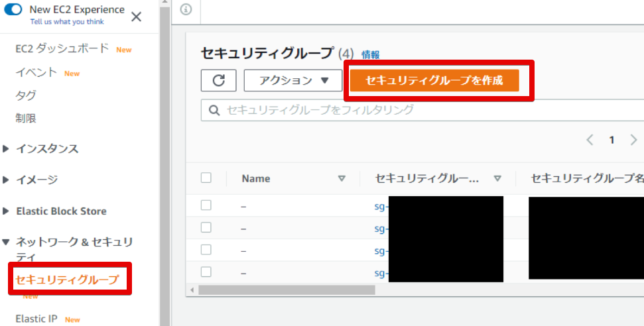Open Elastic IP in the sidebar
The width and height of the screenshot is (644, 326).
(x=36, y=319)
